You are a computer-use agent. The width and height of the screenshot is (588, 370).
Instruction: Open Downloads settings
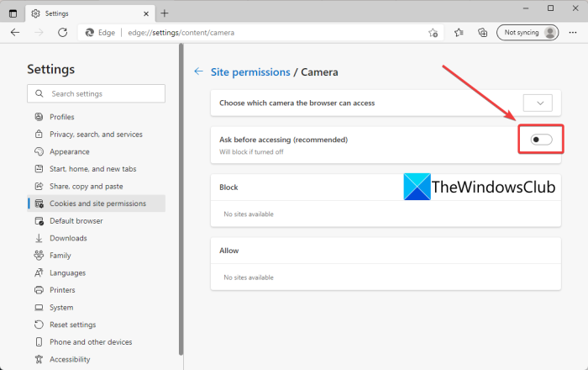tap(68, 238)
